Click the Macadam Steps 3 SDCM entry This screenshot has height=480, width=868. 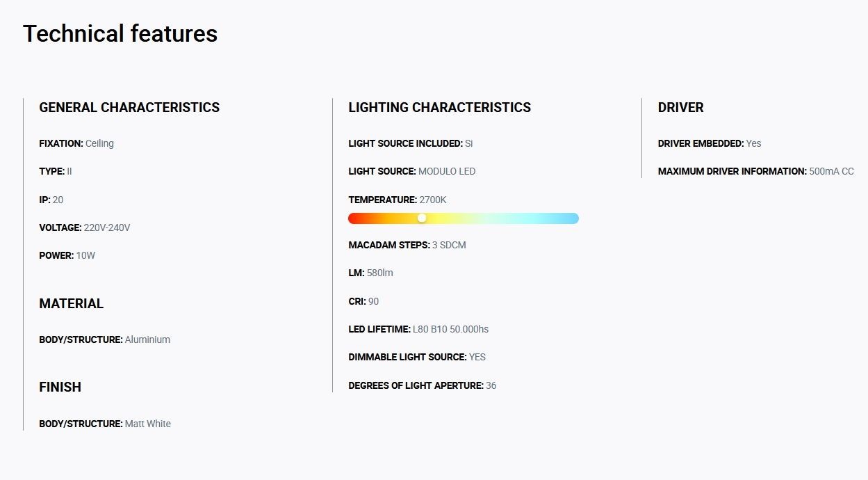[x=407, y=245]
